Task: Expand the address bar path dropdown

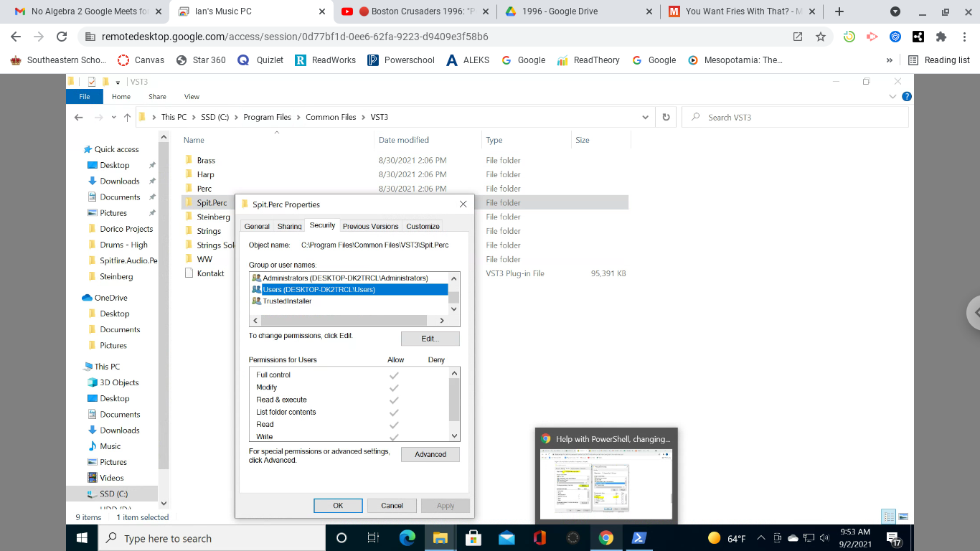Action: click(x=644, y=116)
